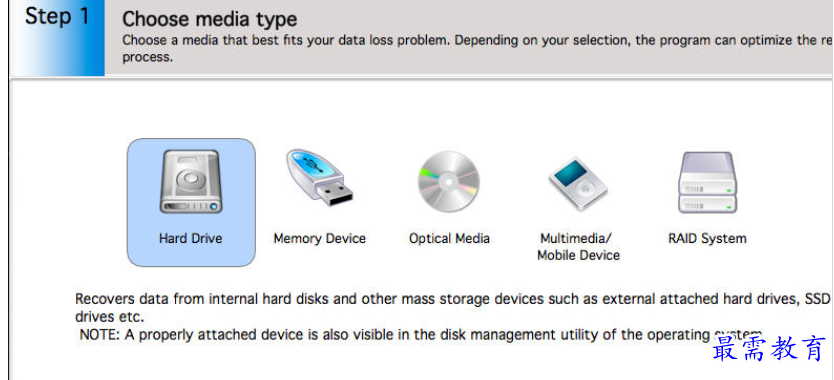Click the 'drives etc.' description line
The height and width of the screenshot is (380, 834).
point(110,317)
